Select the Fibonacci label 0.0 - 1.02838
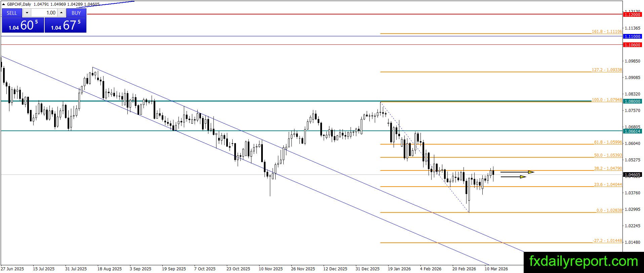 tap(609, 210)
